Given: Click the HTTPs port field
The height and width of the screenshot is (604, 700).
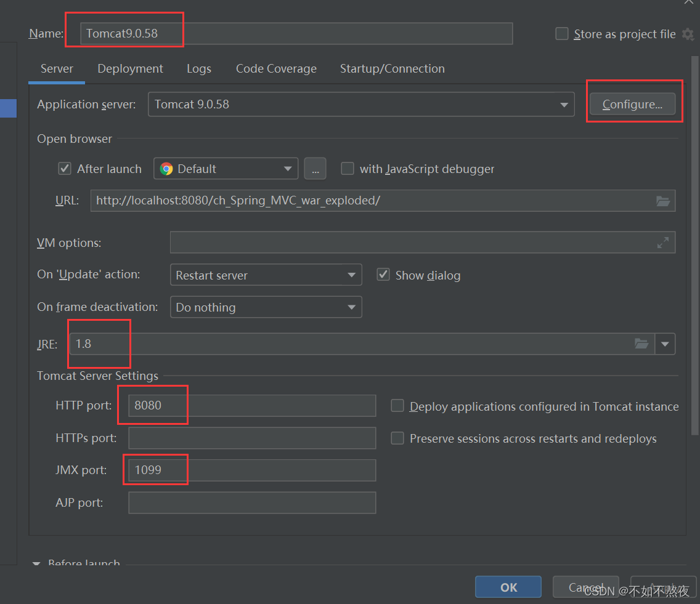Looking at the screenshot, I should coord(252,438).
